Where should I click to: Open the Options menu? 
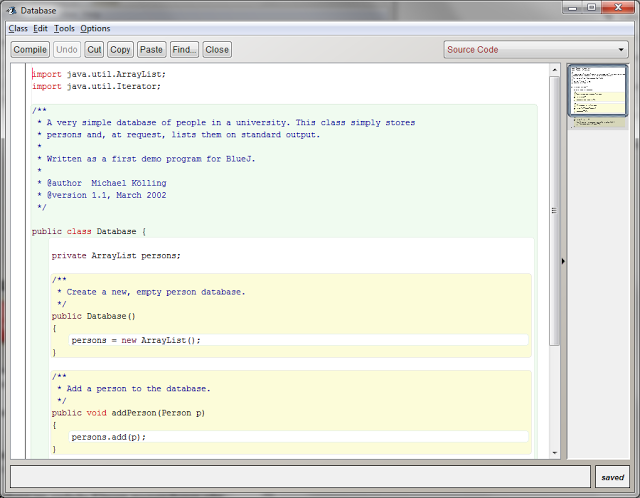tap(95, 28)
